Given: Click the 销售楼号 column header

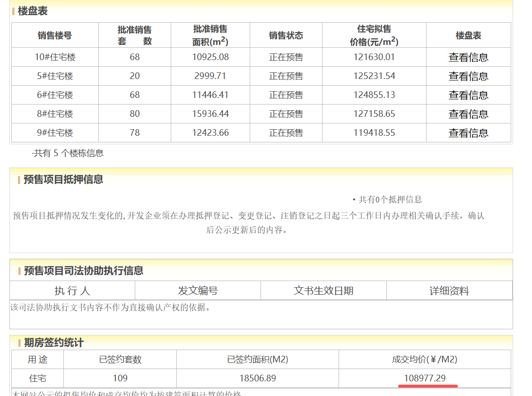Looking at the screenshot, I should point(55,35).
